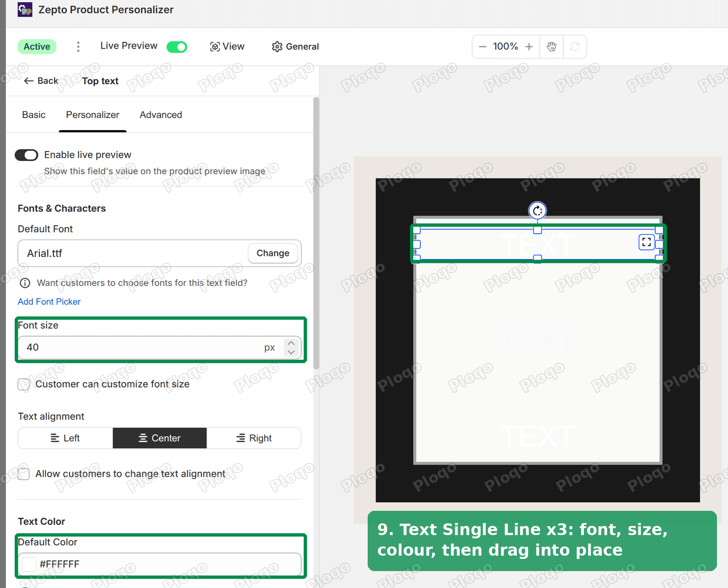The image size is (728, 588).
Task: Switch to the Basic tab
Action: point(34,115)
